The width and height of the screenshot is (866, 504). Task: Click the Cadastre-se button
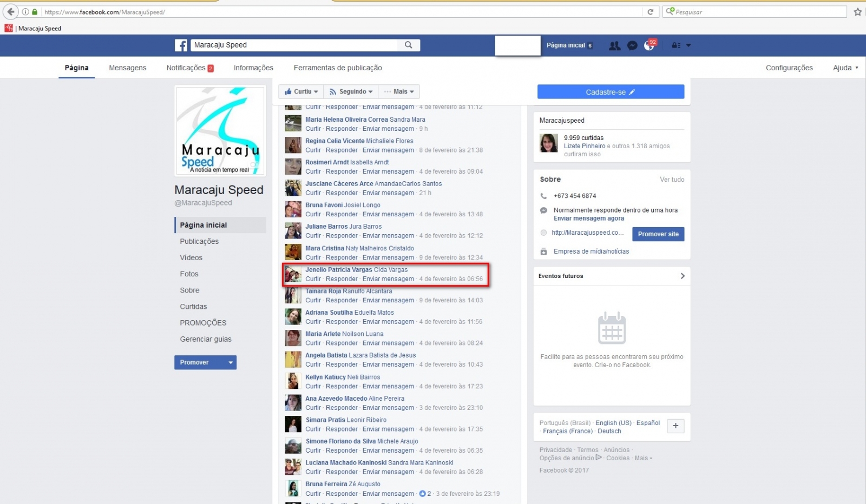coord(611,92)
